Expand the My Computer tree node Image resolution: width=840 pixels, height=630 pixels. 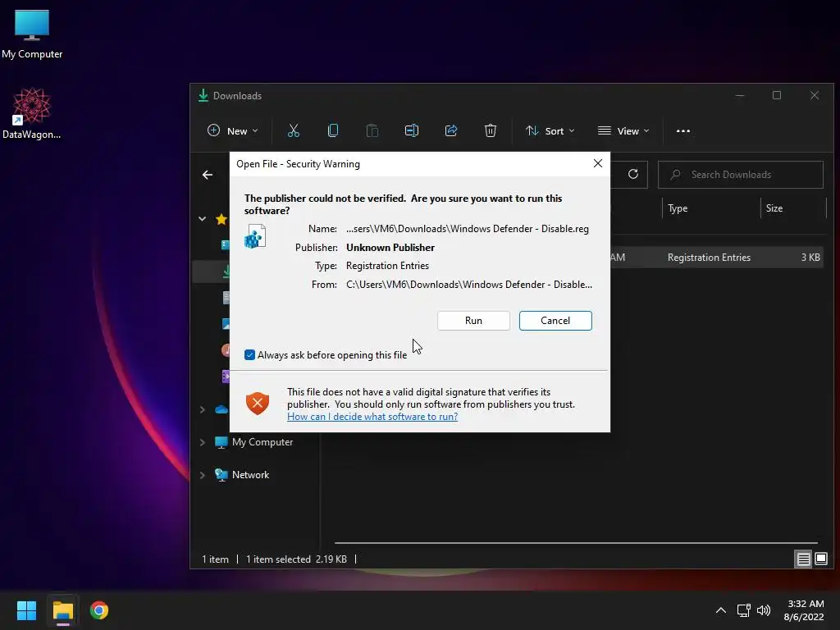203,442
